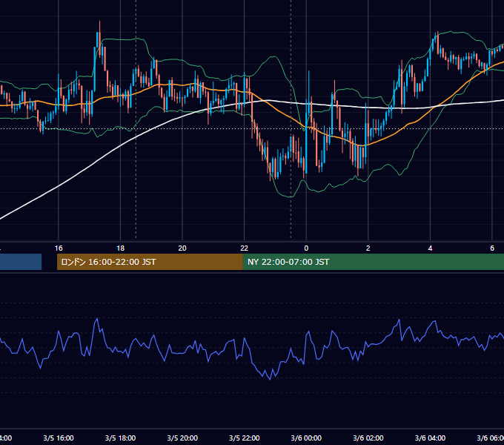The image size is (504, 445).
Task: Click the 22 hour label on time axis
Action: (x=245, y=248)
